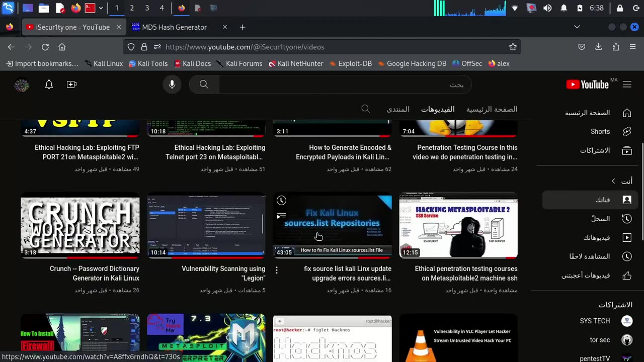Screen dimensions: 644x362
Task: Open Google Hacking DB bookmark
Action: pyautogui.click(x=412, y=63)
